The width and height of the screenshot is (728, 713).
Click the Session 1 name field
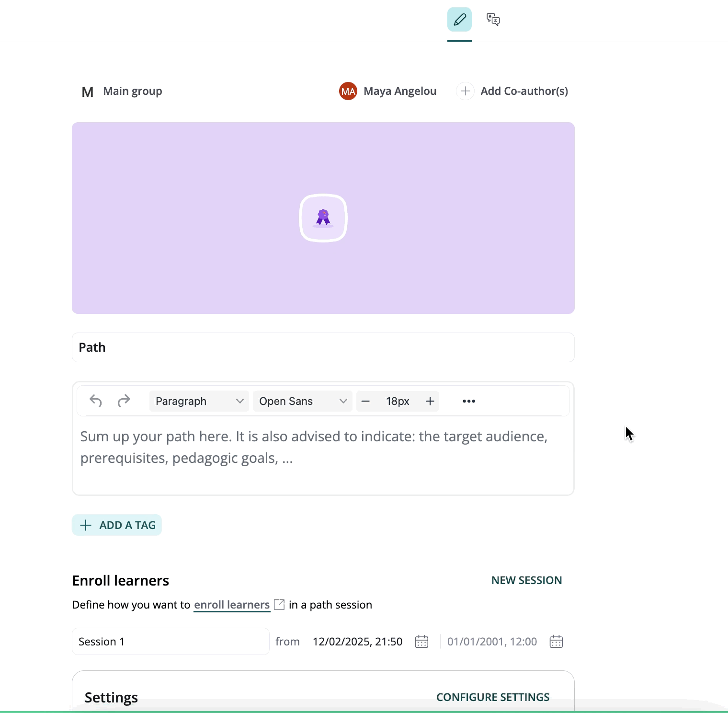click(x=171, y=642)
